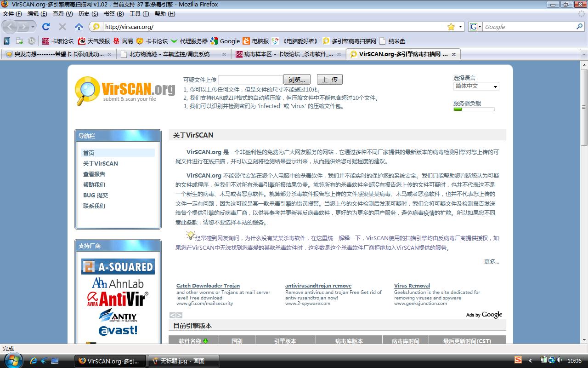The width and height of the screenshot is (588, 368).
Task: Click the 更多... link
Action: coord(492,261)
